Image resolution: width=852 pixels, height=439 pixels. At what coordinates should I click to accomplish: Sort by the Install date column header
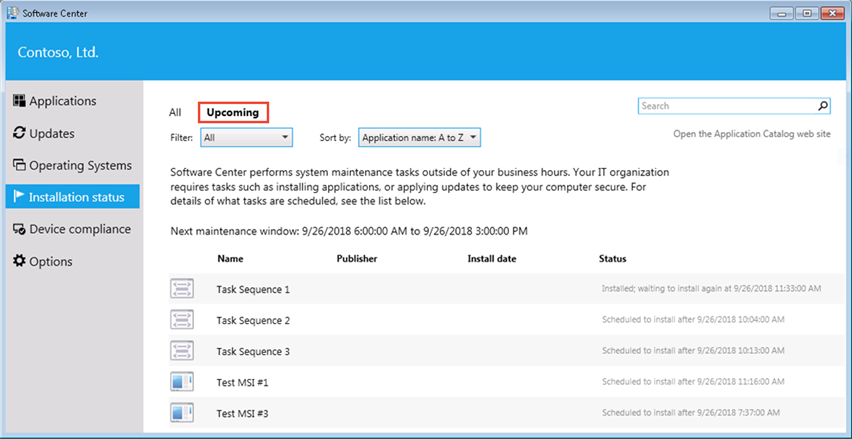(492, 259)
